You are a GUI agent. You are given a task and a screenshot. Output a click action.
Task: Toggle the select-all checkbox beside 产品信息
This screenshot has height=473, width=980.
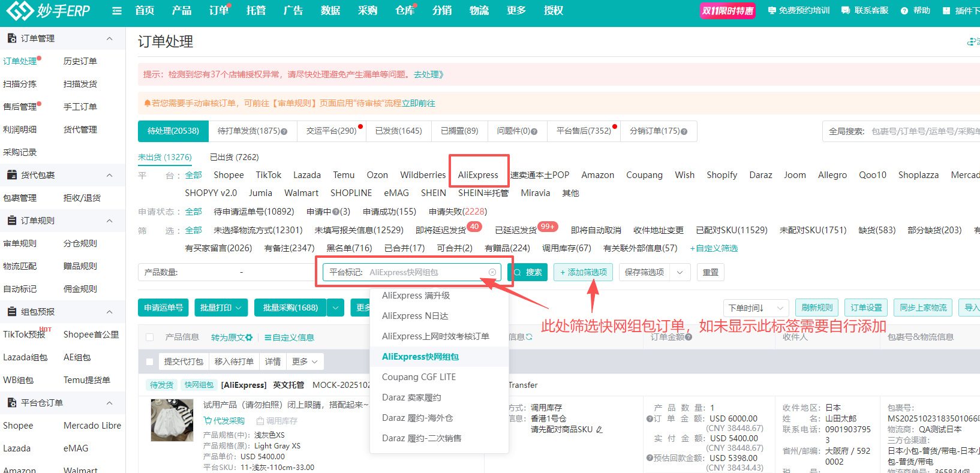150,338
